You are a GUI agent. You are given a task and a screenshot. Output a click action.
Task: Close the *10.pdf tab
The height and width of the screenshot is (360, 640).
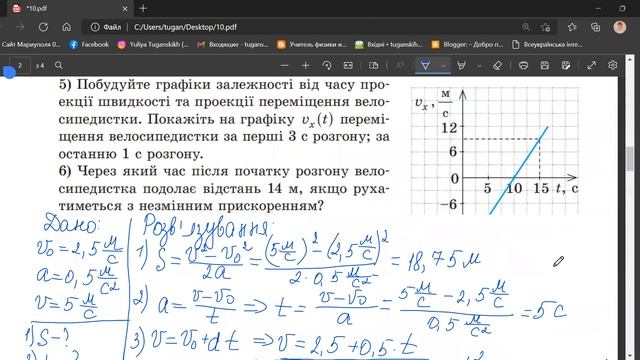pyautogui.click(x=125, y=8)
